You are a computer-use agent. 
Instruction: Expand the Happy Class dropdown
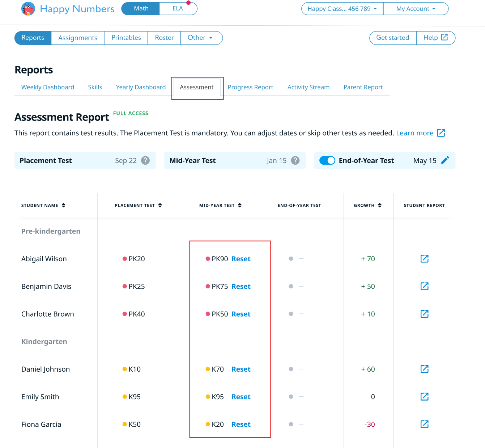(x=342, y=9)
